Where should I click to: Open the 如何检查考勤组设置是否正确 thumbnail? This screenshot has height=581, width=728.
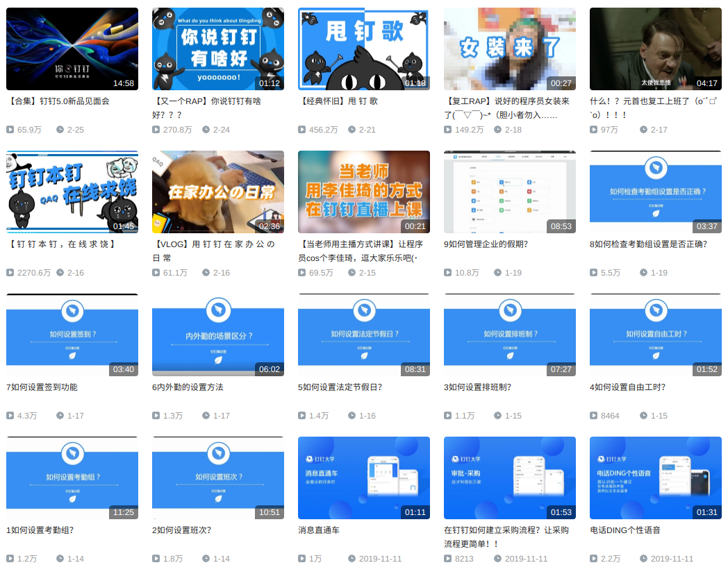coord(655,192)
